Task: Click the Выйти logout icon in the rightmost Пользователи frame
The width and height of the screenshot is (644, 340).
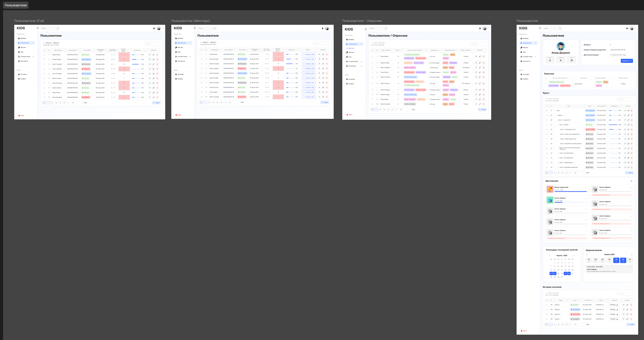Action: pos(522,331)
